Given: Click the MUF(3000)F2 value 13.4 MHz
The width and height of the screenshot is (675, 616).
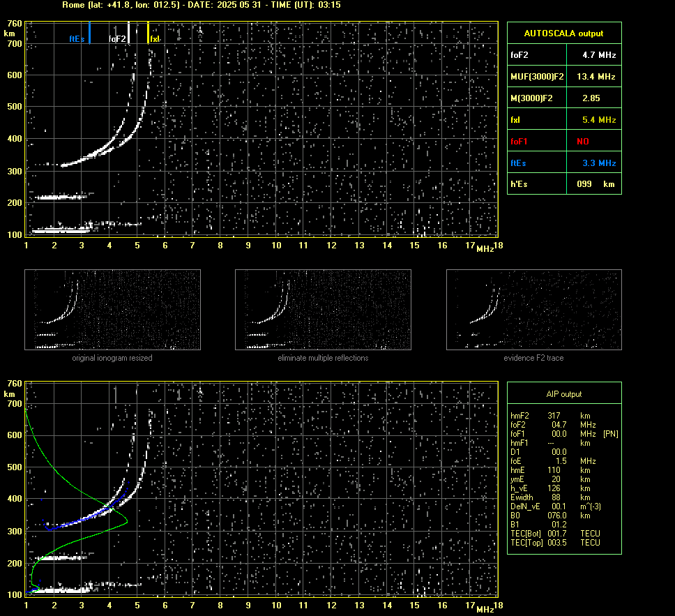Looking at the screenshot, I should (x=596, y=77).
